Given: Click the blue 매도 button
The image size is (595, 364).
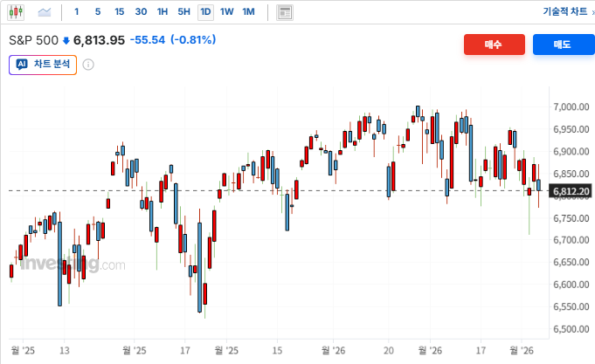Looking at the screenshot, I should point(564,45).
